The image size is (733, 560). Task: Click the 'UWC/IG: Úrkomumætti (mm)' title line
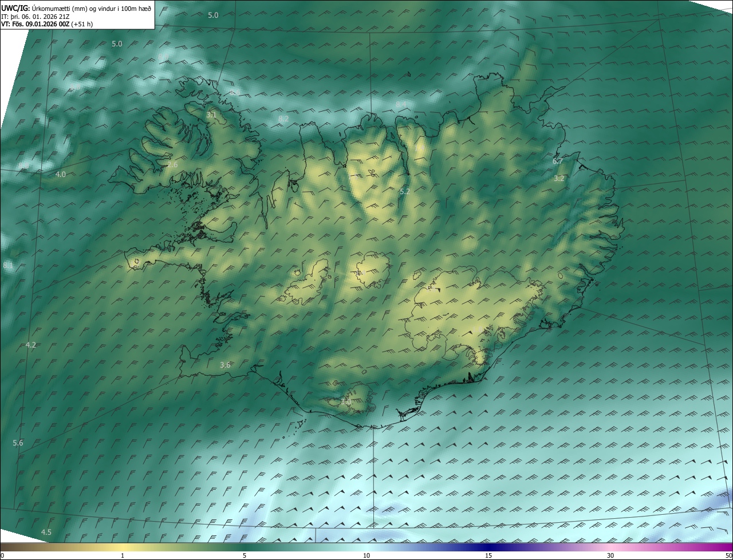76,8
